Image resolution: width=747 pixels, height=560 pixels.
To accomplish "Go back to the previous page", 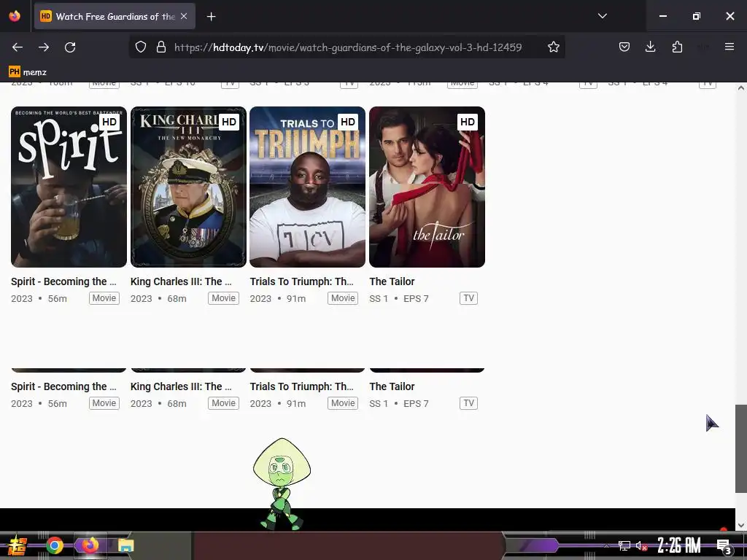I will click(18, 47).
